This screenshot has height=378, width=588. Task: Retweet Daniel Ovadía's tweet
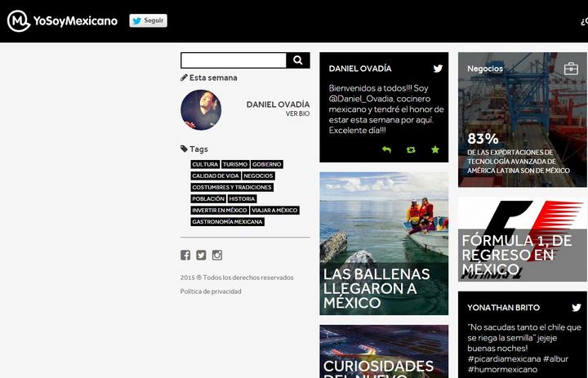pyautogui.click(x=411, y=149)
